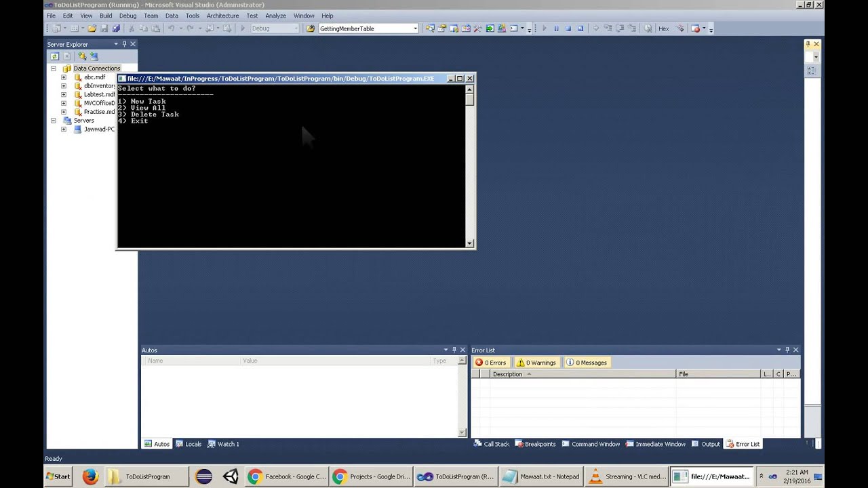The width and height of the screenshot is (868, 488).
Task: Toggle Hex display in debug toolbar
Action: pos(663,28)
